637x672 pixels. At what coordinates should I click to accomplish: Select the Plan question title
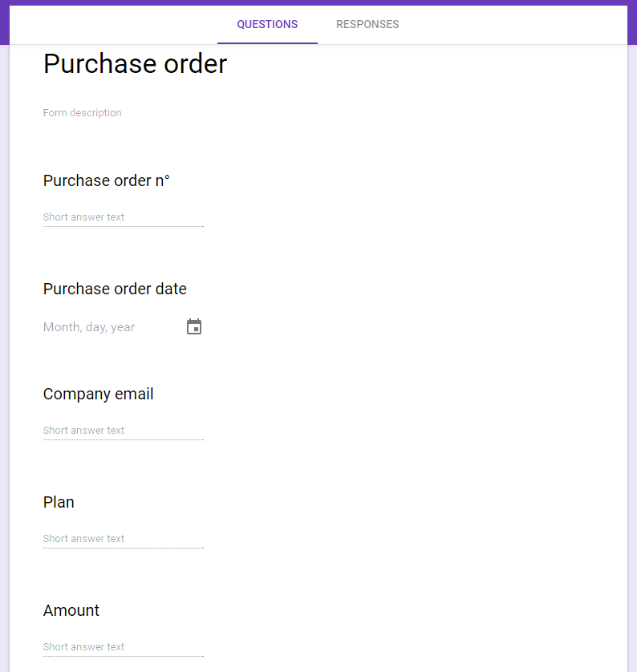pos(59,502)
